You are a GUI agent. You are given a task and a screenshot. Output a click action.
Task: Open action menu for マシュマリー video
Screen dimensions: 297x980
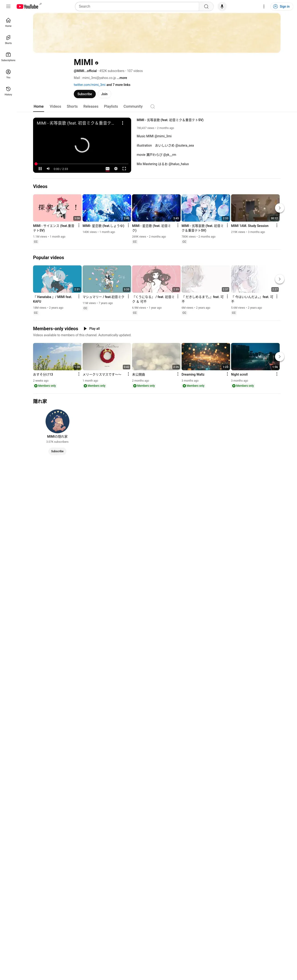[128, 297]
